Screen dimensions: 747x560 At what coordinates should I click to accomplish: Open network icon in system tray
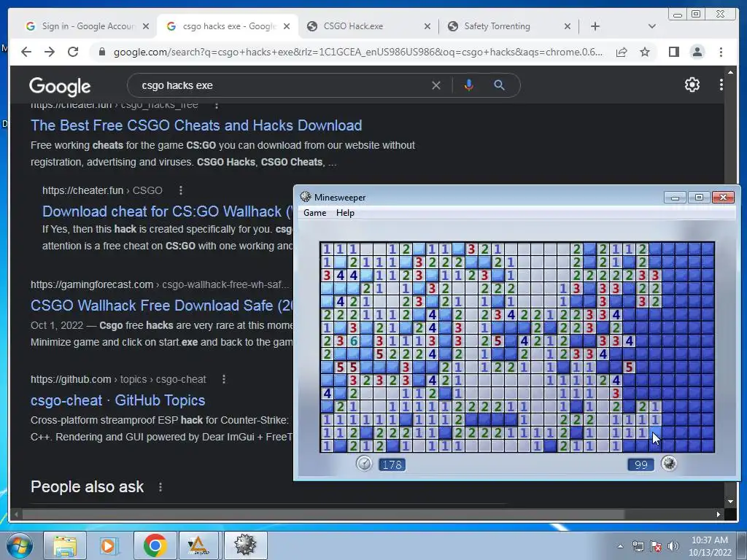638,547
